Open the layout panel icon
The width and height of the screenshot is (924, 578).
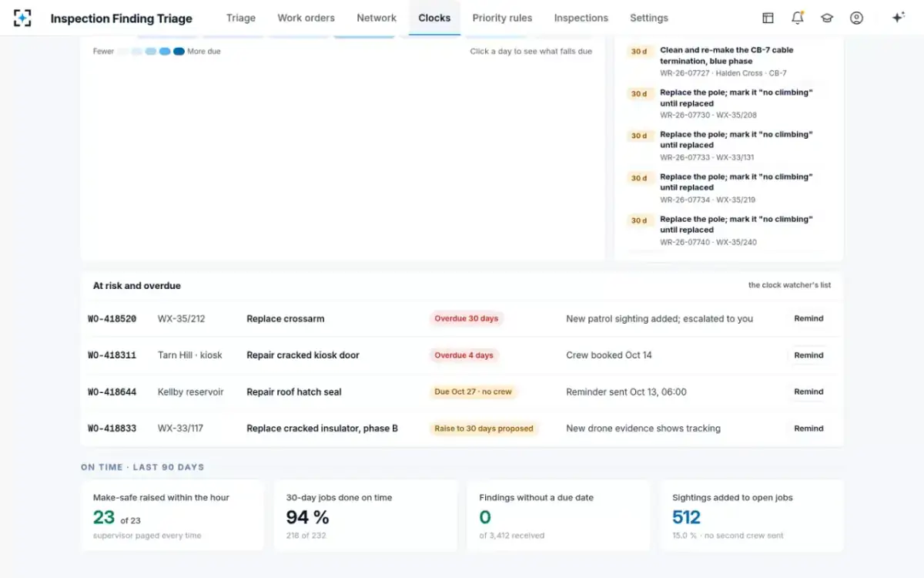pos(768,18)
